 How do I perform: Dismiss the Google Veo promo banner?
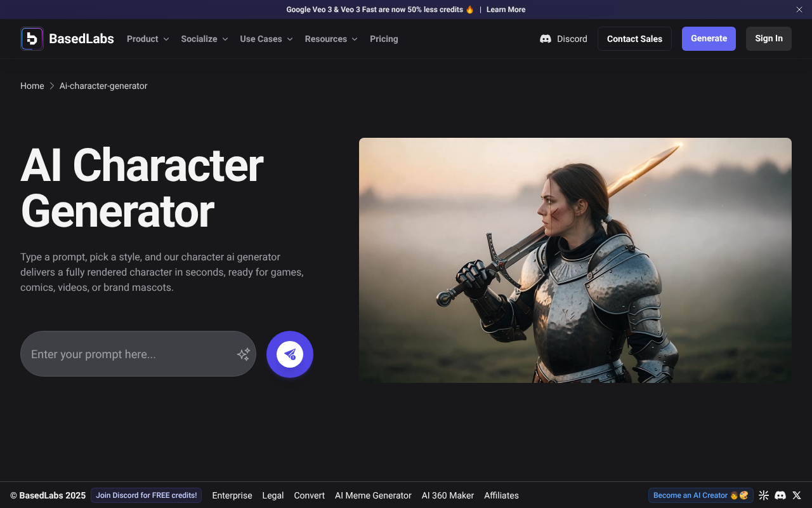[x=799, y=10]
